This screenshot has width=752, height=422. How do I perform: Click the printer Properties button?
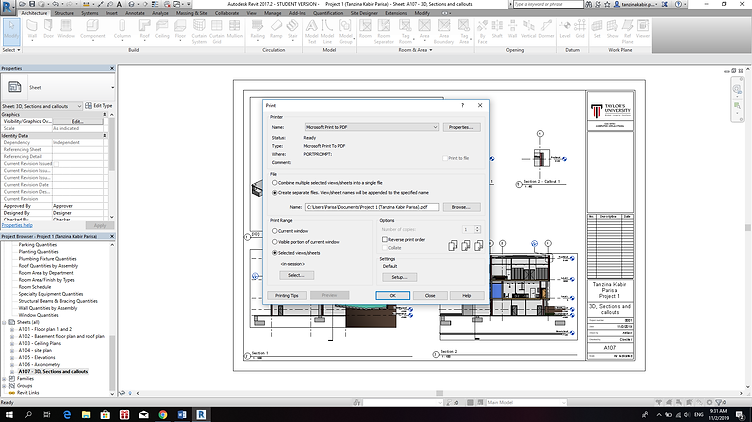(461, 127)
